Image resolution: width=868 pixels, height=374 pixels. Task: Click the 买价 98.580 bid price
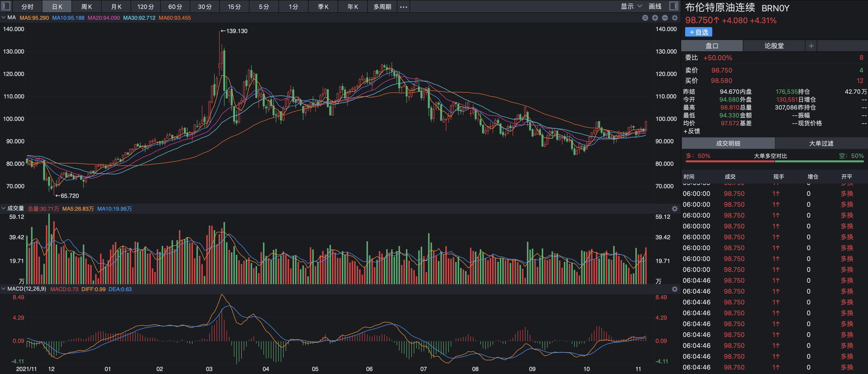point(721,81)
